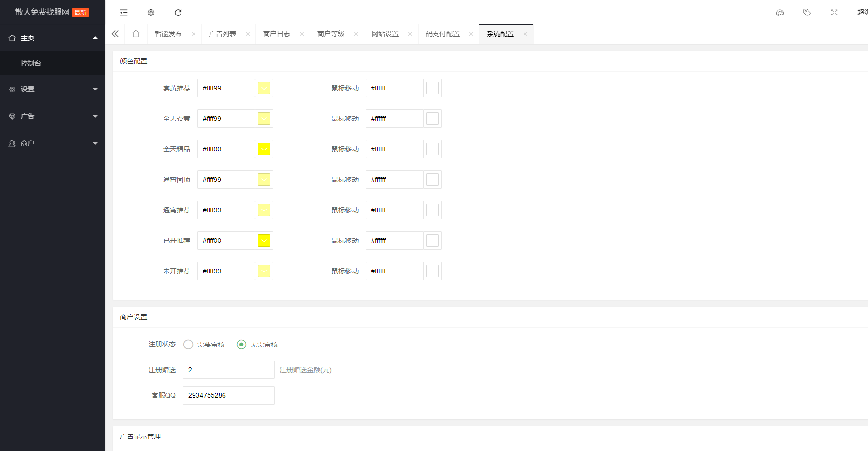This screenshot has width=868, height=451.
Task: Open 鼠标移动 swatch in 套黄推荐 row
Action: 433,88
